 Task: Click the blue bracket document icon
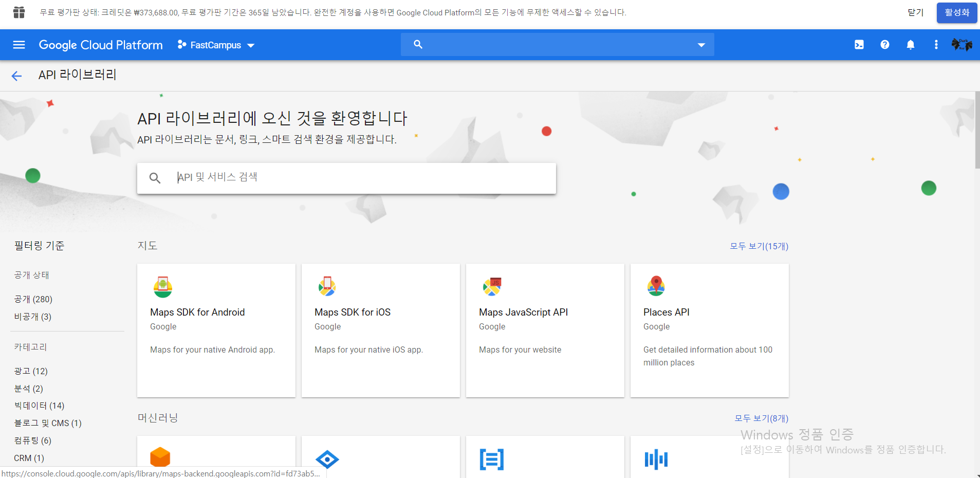[x=492, y=459]
